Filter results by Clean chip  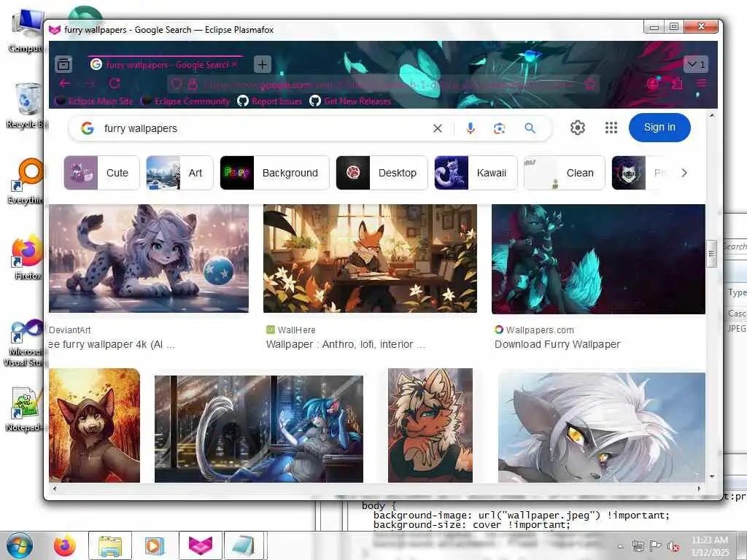(564, 173)
